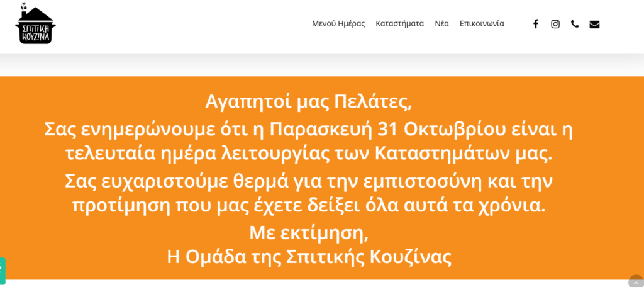Viewport: 644px width, 287px height.
Task: Click the phone call icon
Action: 575,24
